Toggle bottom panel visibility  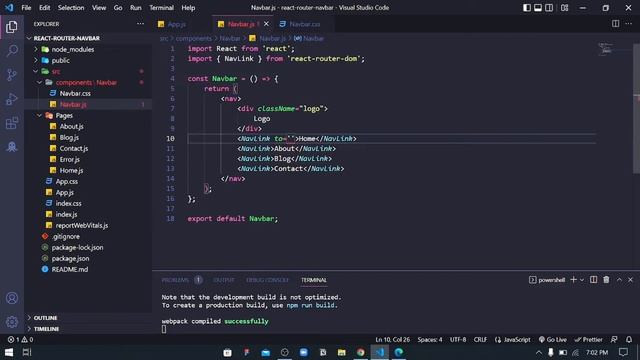coord(538,8)
